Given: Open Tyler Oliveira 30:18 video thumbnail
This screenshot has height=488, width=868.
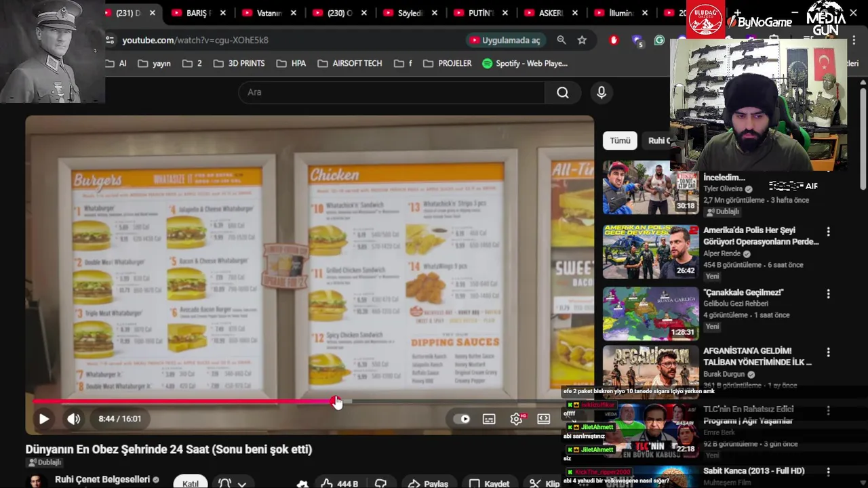Looking at the screenshot, I should tap(650, 188).
